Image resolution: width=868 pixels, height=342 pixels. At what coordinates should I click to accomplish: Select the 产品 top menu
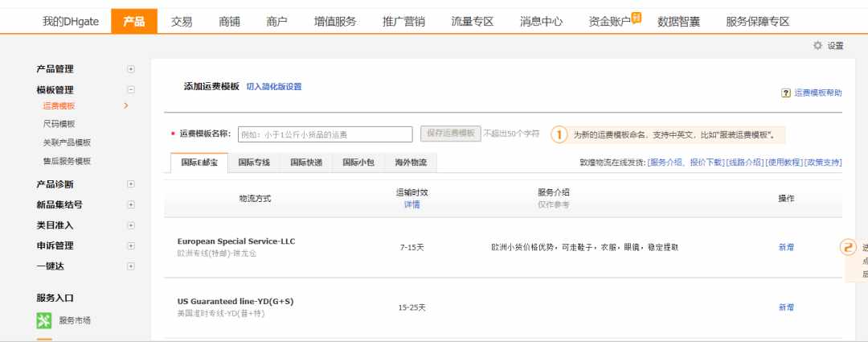(x=134, y=22)
